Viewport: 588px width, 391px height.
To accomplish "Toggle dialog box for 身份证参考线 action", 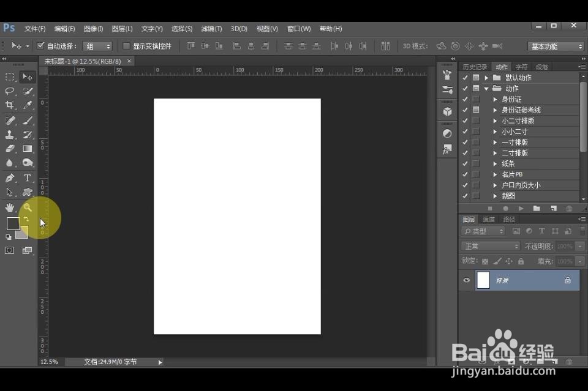I will [476, 110].
